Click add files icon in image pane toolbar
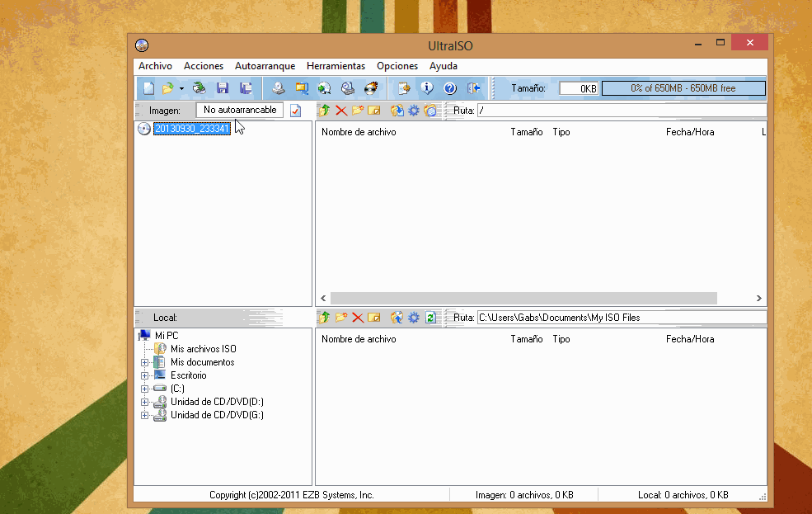The height and width of the screenshot is (514, 812). tap(397, 111)
